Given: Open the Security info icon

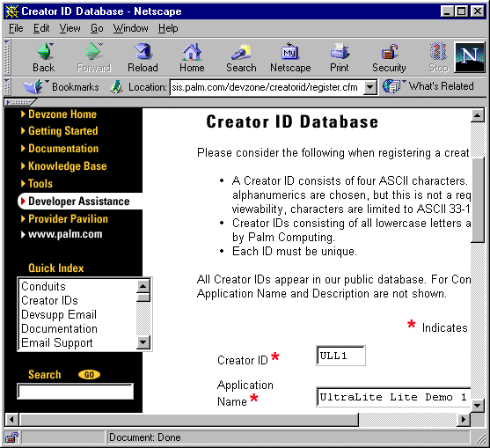Looking at the screenshot, I should pos(389,58).
